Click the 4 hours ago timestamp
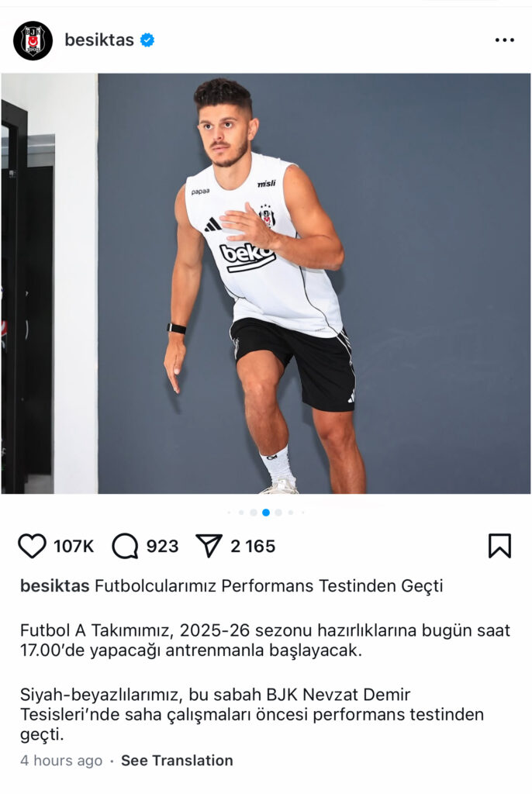Viewport: 532px width, 794px height. (61, 761)
